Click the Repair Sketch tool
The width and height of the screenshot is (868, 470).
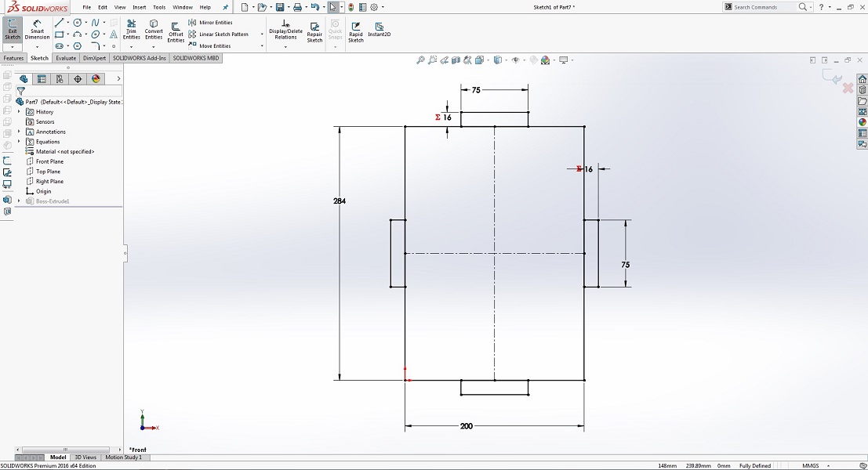coord(314,32)
